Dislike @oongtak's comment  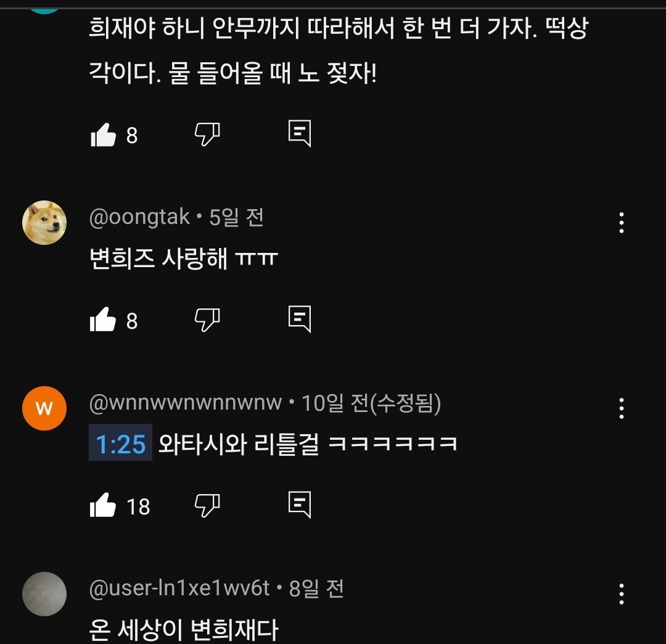207,320
